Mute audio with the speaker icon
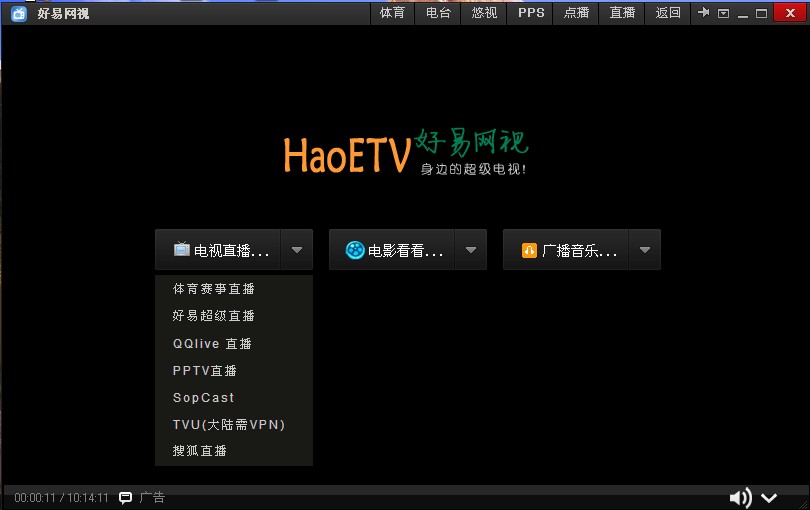The image size is (810, 510). coord(740,498)
